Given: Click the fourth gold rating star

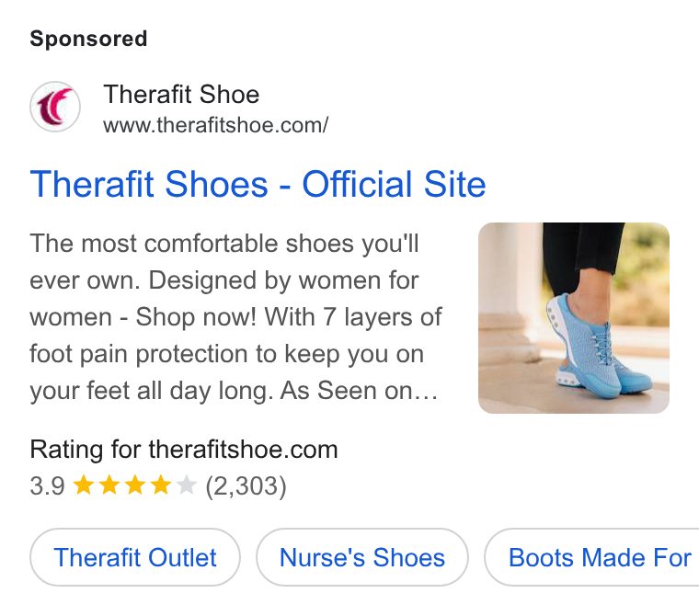Looking at the screenshot, I should point(161,485).
